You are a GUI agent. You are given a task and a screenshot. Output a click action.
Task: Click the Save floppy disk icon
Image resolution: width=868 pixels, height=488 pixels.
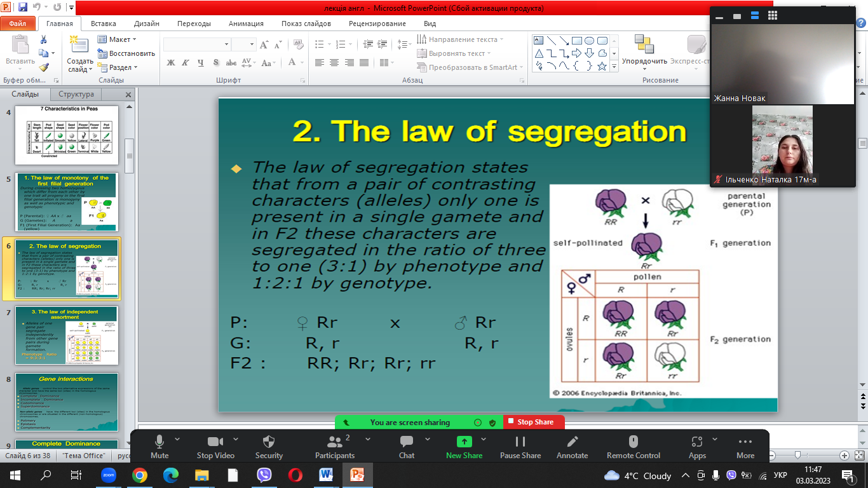[x=23, y=8]
